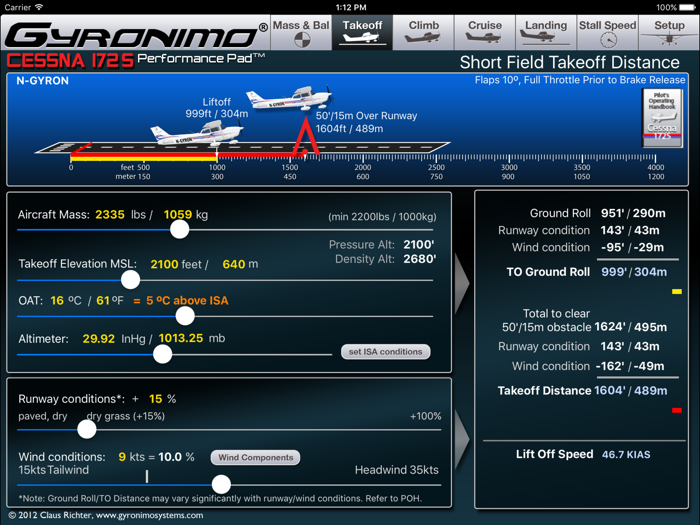
Task: Click the aircraft mass 2335 lbs value
Action: click(110, 215)
